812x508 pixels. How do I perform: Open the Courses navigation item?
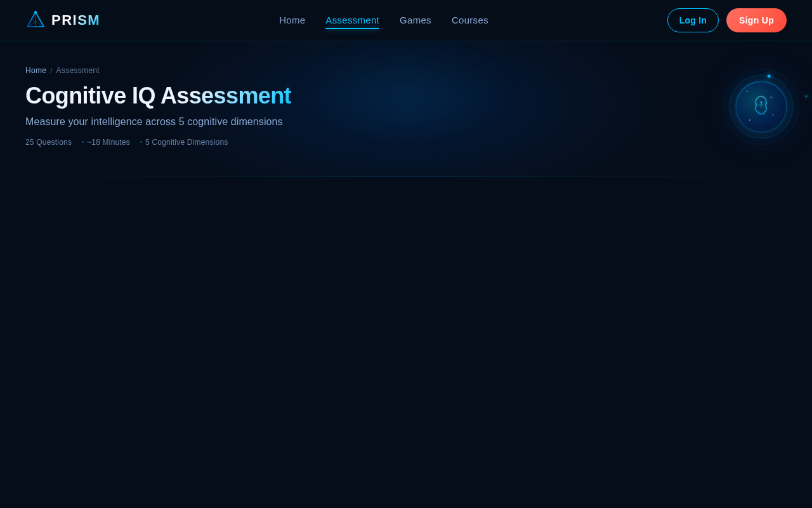coord(470,20)
